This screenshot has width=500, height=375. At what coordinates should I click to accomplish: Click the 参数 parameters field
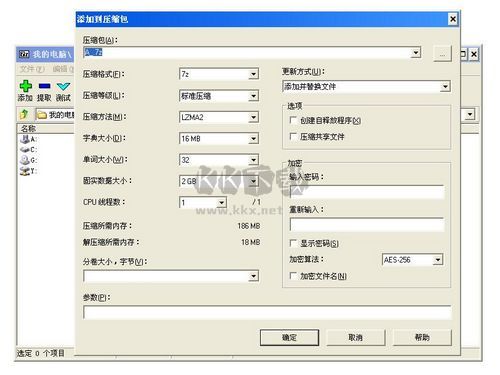267,313
